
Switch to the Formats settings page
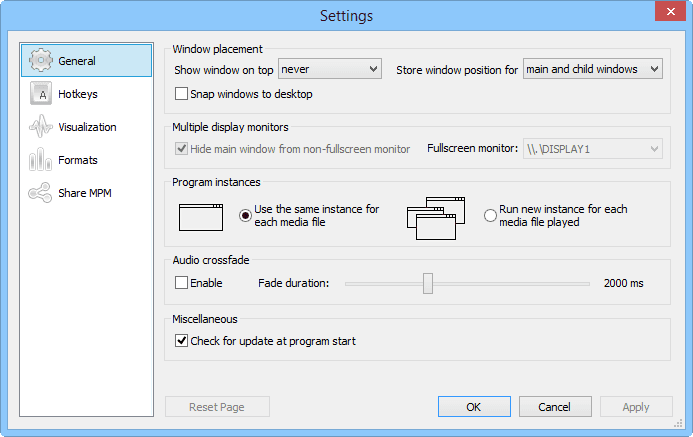point(77,160)
